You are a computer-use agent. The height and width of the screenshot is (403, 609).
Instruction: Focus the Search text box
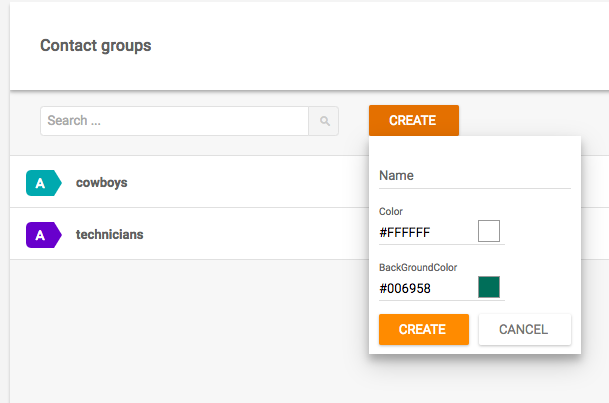(x=174, y=121)
